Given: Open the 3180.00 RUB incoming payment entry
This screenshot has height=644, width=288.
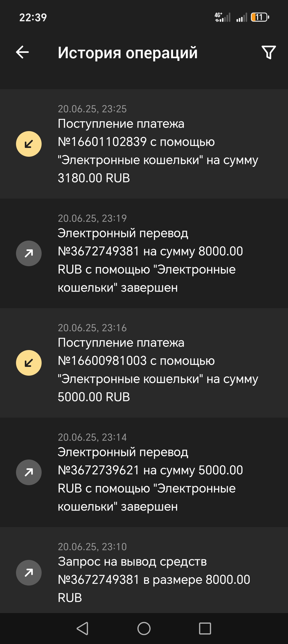Looking at the screenshot, I should pyautogui.click(x=157, y=151).
